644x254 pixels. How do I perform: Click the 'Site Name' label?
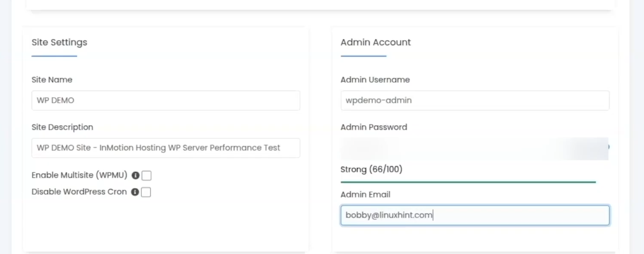pyautogui.click(x=52, y=80)
